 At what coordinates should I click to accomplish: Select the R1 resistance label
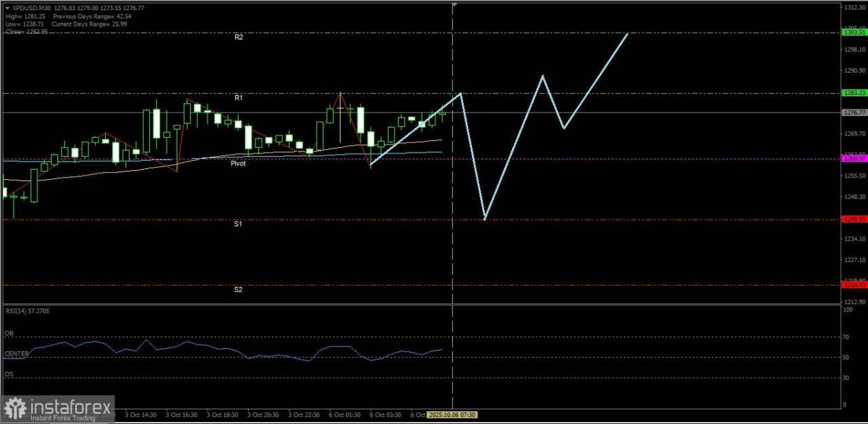(x=239, y=97)
